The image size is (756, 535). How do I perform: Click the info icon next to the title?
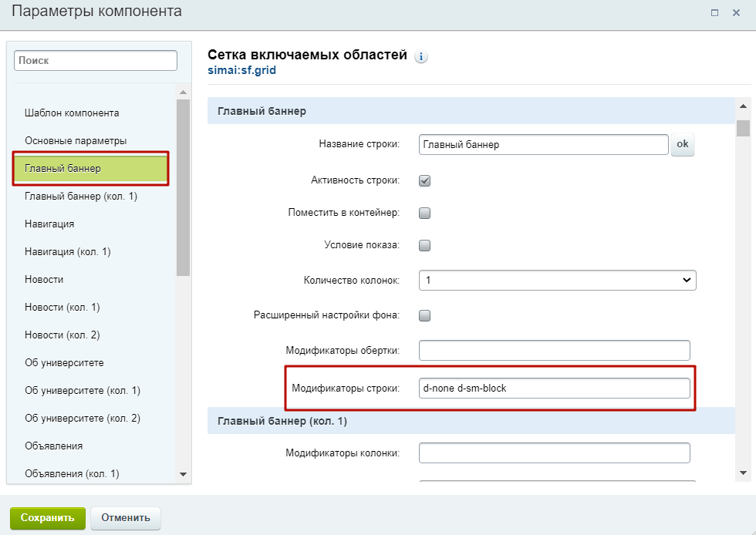[421, 56]
